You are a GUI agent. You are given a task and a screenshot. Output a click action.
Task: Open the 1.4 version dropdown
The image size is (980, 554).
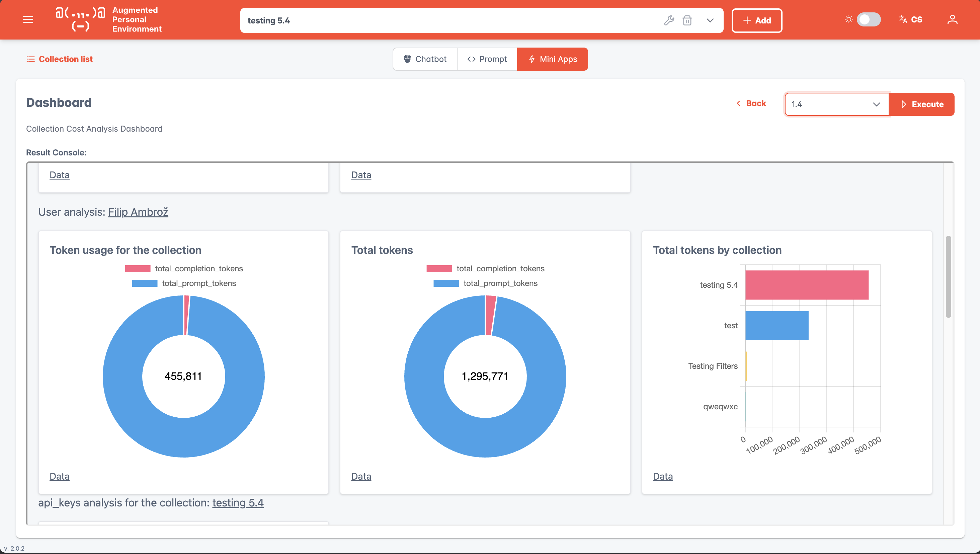(836, 104)
